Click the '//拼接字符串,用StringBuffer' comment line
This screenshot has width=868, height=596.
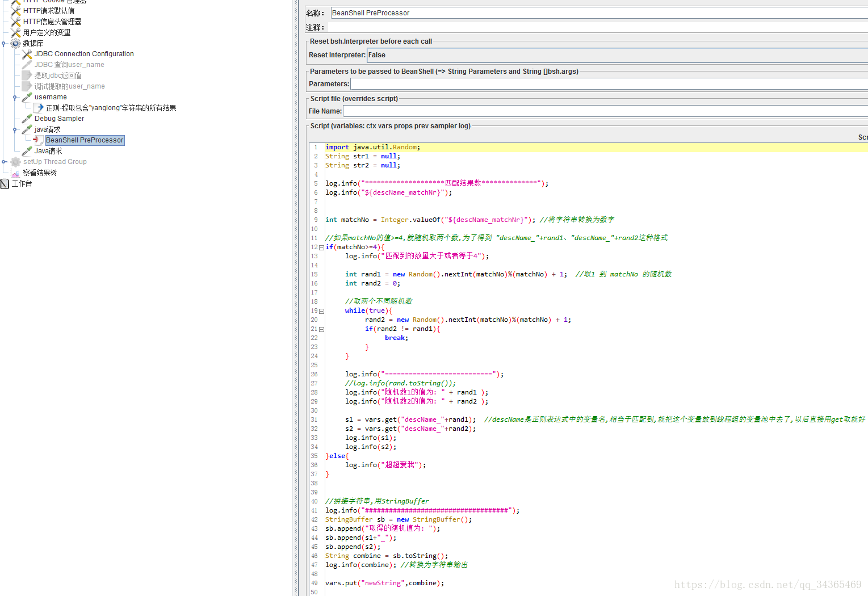378,502
